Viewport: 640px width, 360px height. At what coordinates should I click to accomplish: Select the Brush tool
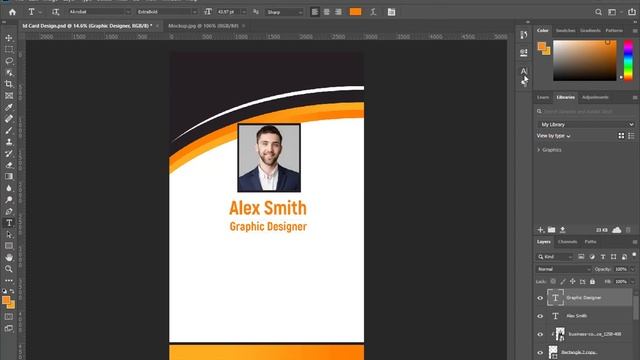pos(9,130)
